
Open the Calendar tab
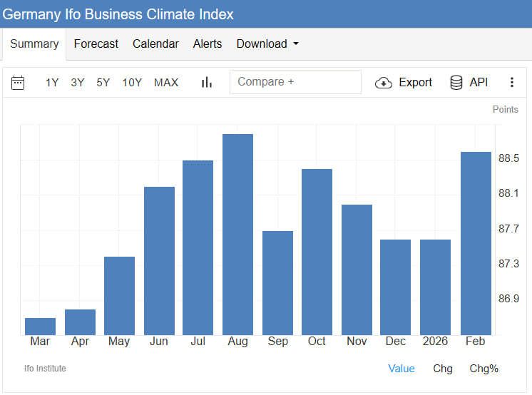[155, 44]
